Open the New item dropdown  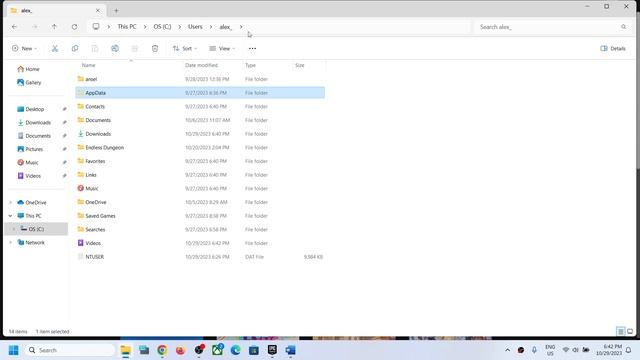[24, 49]
